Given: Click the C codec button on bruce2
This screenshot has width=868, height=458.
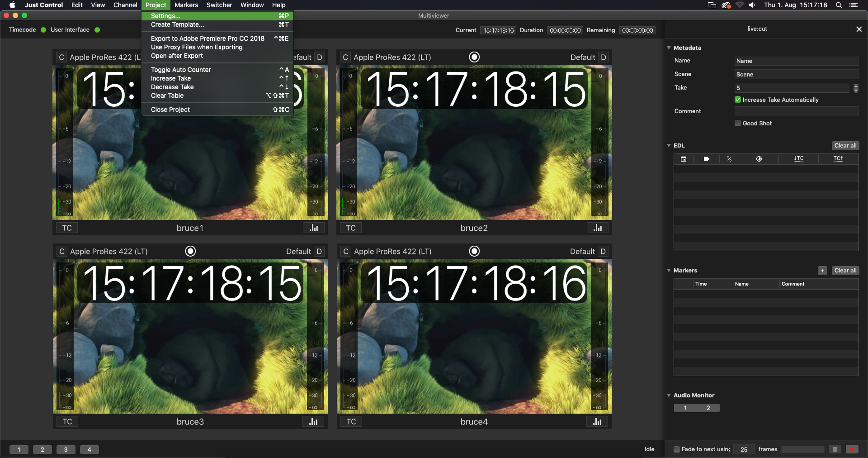Looking at the screenshot, I should (x=345, y=57).
